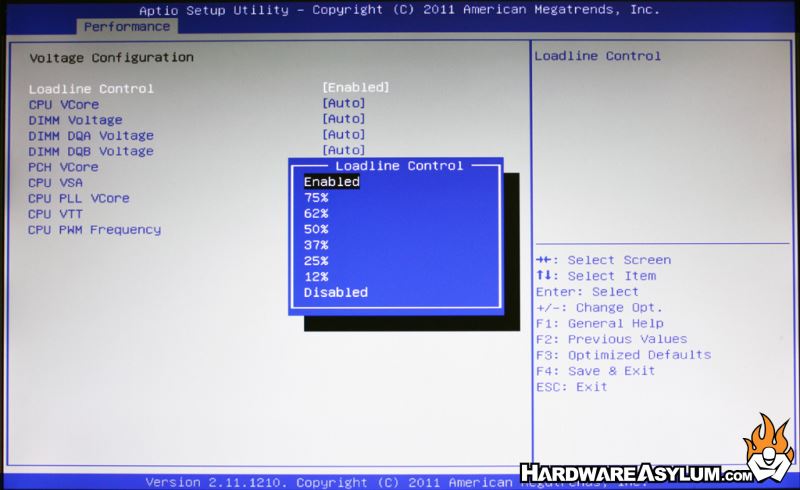Open DIMM DQB Voltage [Auto] value
Screen dimensions: 800x490
[x=344, y=150]
